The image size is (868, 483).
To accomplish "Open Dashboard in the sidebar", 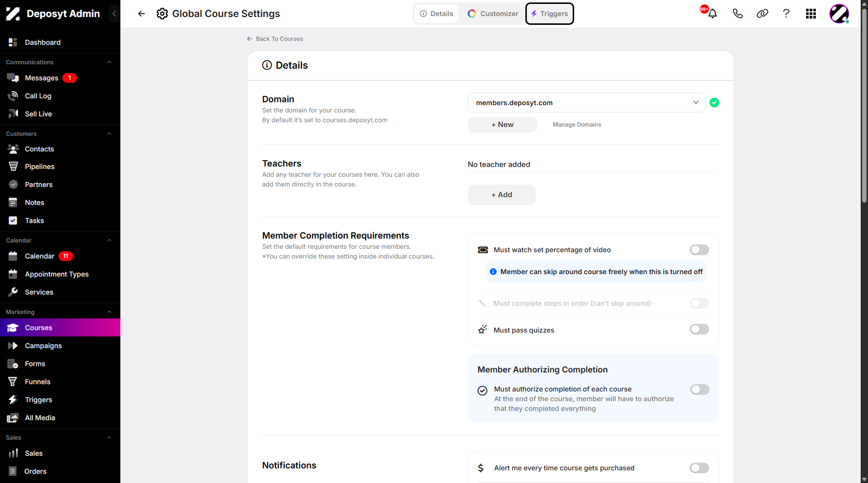I will coord(60,42).
